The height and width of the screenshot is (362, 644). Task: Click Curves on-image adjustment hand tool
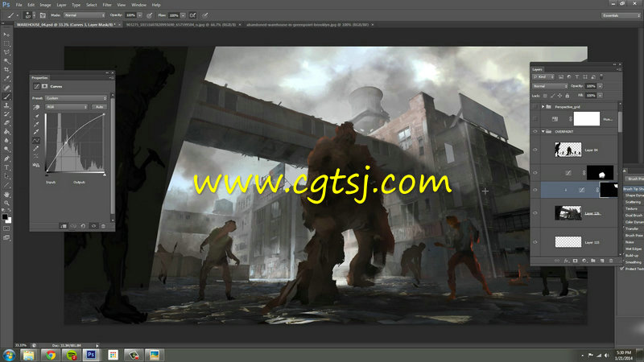tap(36, 107)
